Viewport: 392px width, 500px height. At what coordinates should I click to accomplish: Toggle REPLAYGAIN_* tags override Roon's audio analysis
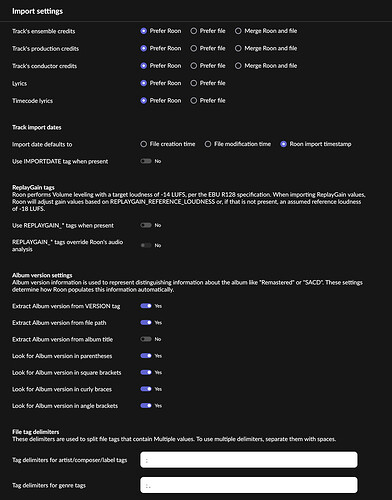click(x=146, y=245)
